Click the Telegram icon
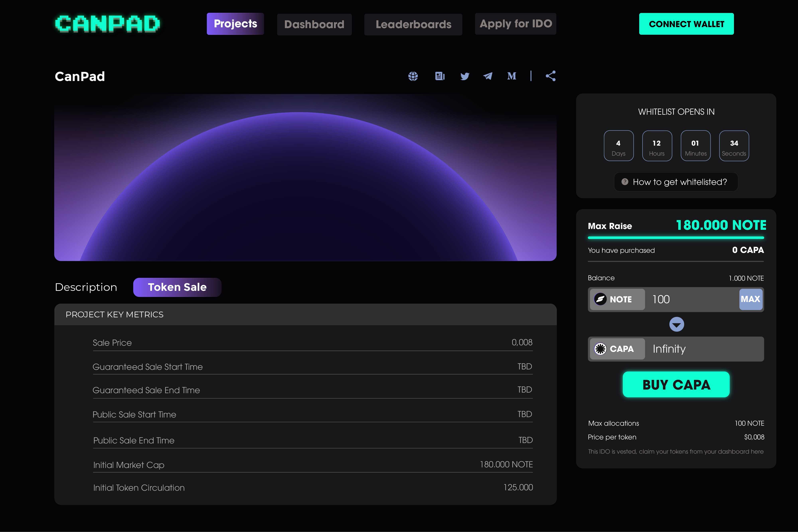Viewport: 798px width, 532px height. tap(488, 76)
